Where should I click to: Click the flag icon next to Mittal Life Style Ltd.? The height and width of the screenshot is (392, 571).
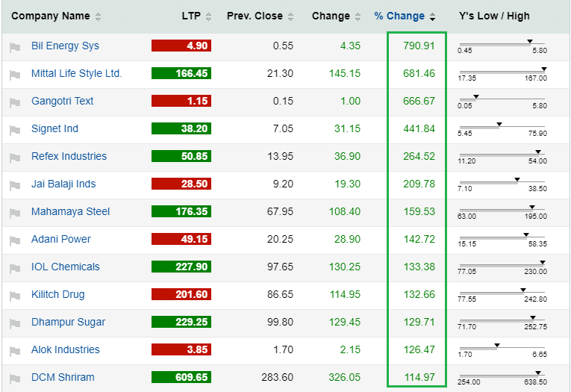[x=15, y=75]
